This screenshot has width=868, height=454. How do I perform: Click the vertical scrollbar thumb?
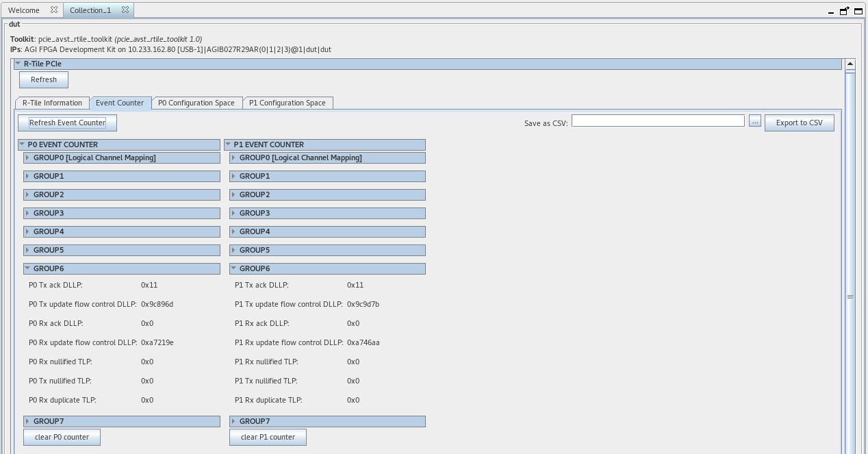[x=850, y=297]
